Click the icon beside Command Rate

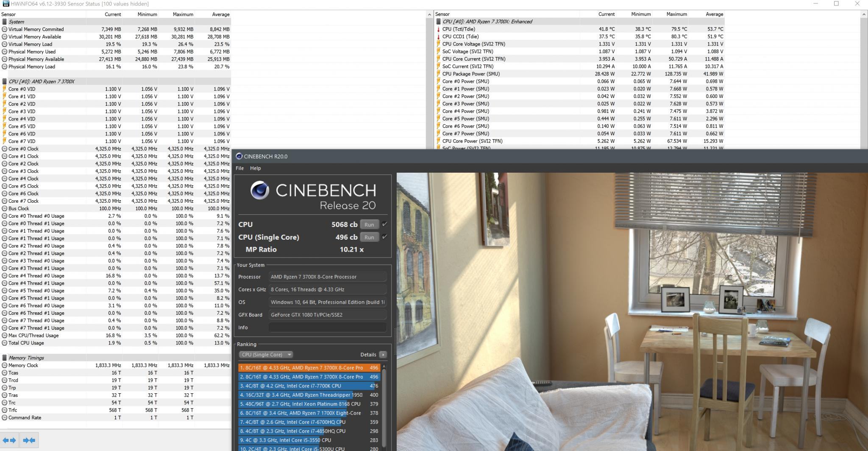[x=4, y=417]
